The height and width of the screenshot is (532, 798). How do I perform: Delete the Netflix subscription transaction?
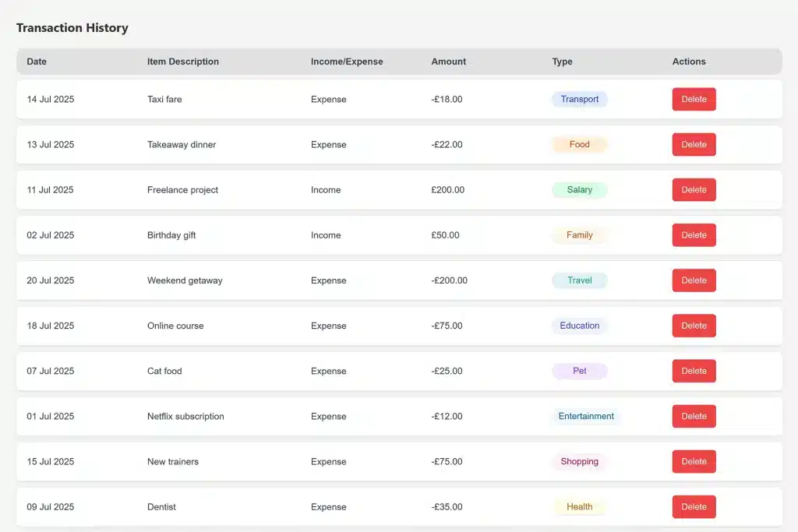coord(694,416)
